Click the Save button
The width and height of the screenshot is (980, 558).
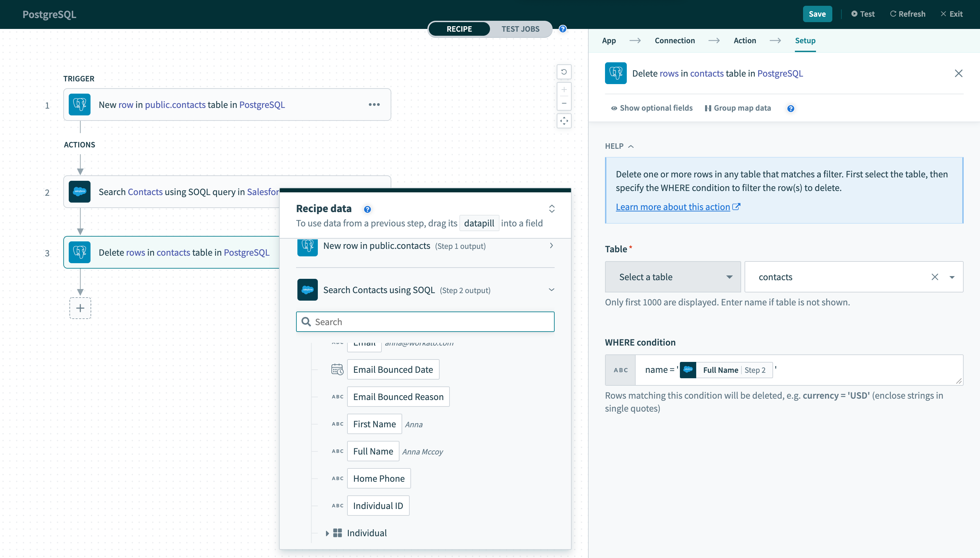817,14
